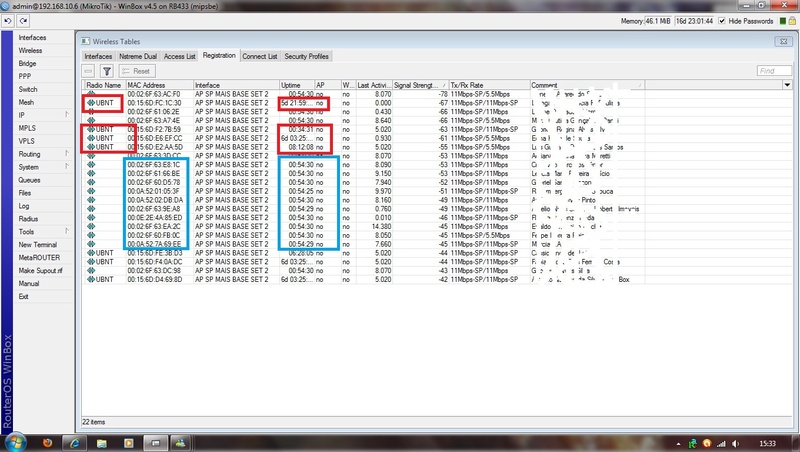This screenshot has height=452, width=800.
Task: Click client icon of row 00:02:6F:63:DC:98
Action: click(x=91, y=270)
